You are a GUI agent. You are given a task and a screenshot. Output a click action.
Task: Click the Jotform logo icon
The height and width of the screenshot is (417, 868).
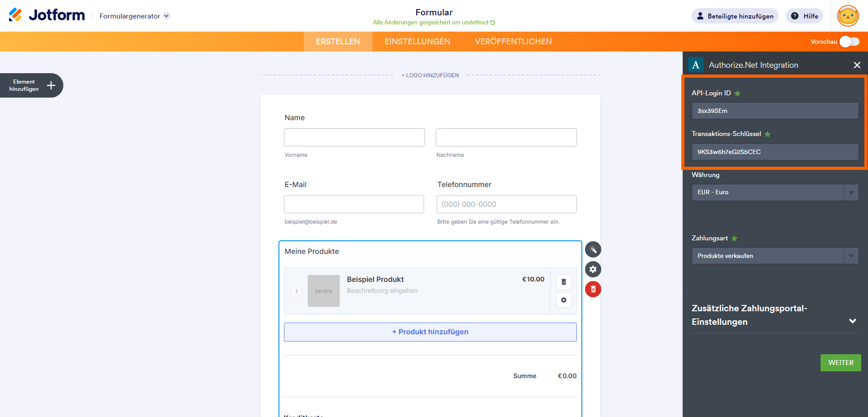15,15
